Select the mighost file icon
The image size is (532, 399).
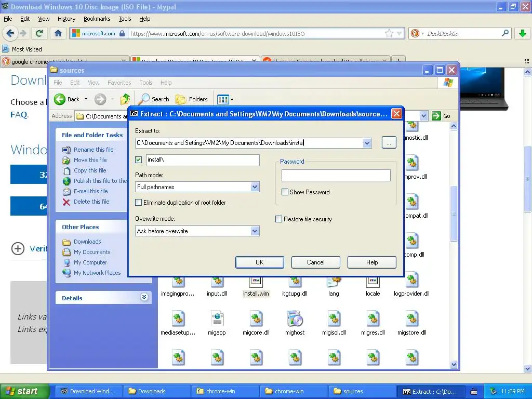[x=295, y=319]
